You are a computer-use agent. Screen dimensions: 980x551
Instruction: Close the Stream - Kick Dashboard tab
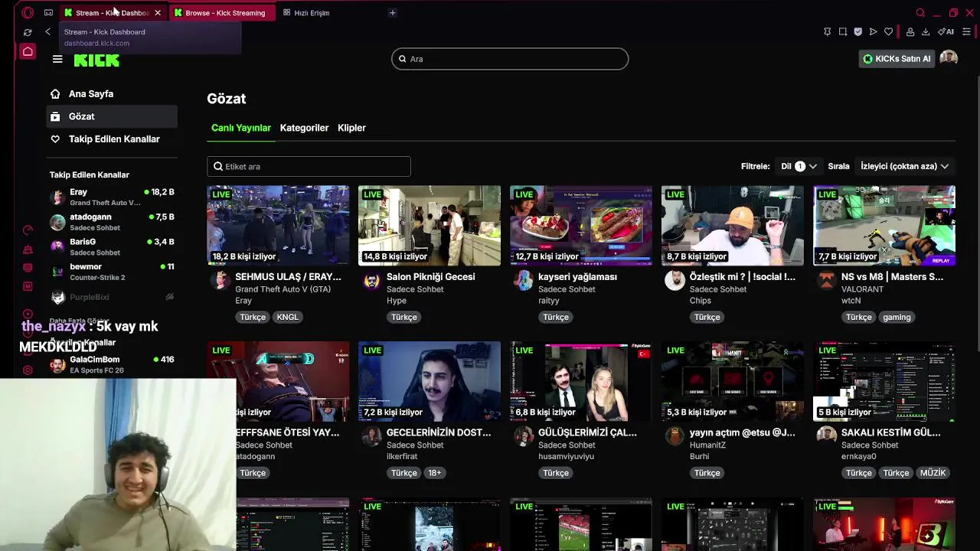[x=158, y=12]
